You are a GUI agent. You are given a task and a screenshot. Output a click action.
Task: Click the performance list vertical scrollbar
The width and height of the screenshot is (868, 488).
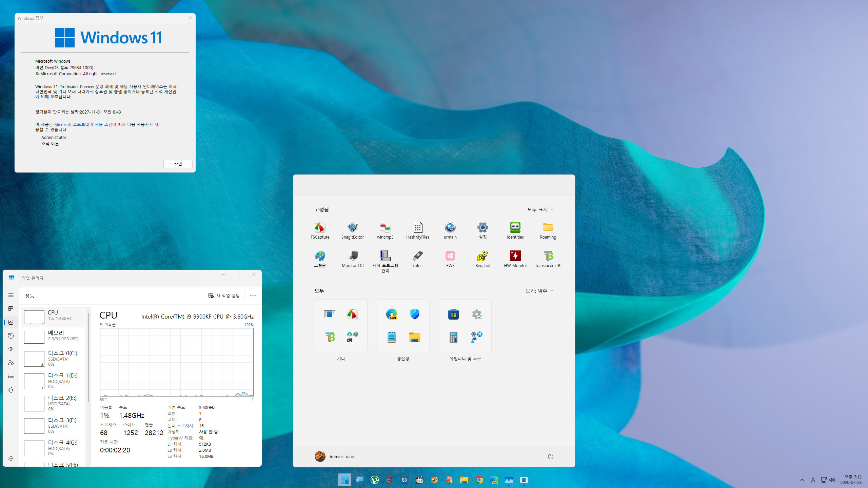88,358
